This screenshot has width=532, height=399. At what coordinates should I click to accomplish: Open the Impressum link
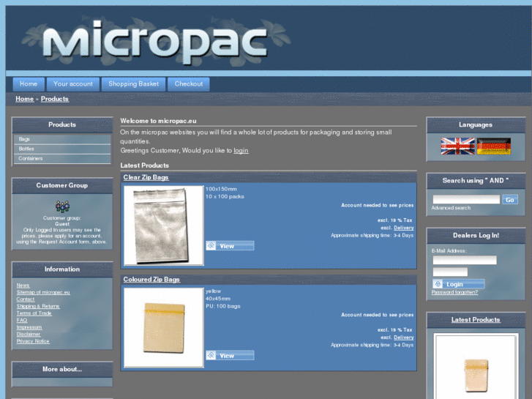click(29, 327)
